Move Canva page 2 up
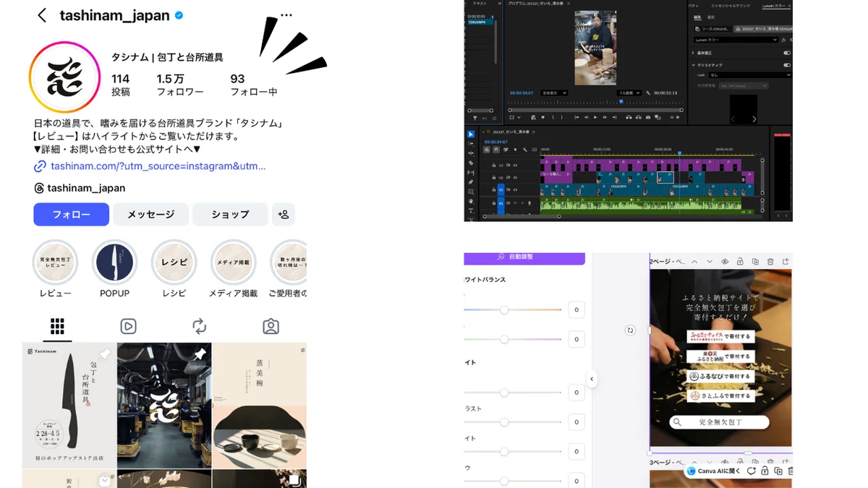The image size is (868, 488). (694, 262)
